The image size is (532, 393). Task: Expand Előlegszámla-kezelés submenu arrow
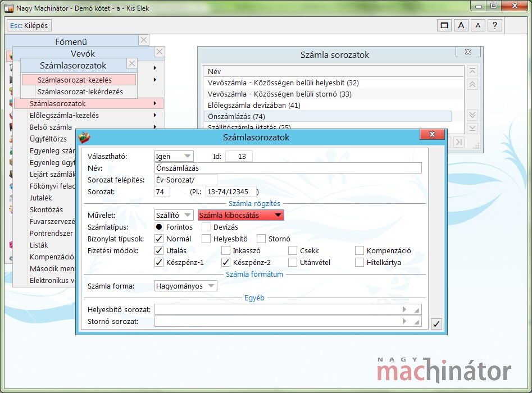154,115
